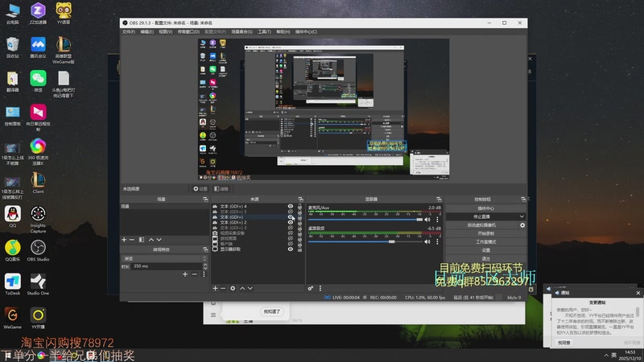Open source properties gear icon
The height and width of the screenshot is (362, 644).
233,288
